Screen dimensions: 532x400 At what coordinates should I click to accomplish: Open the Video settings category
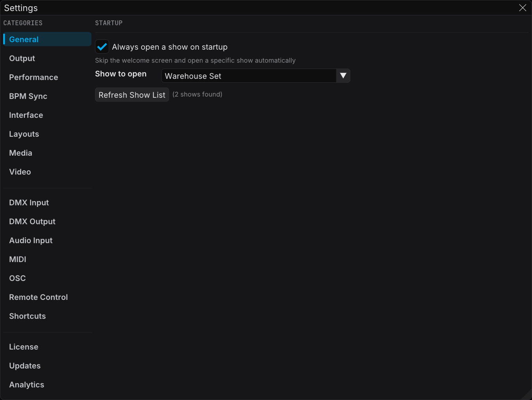coord(47,172)
